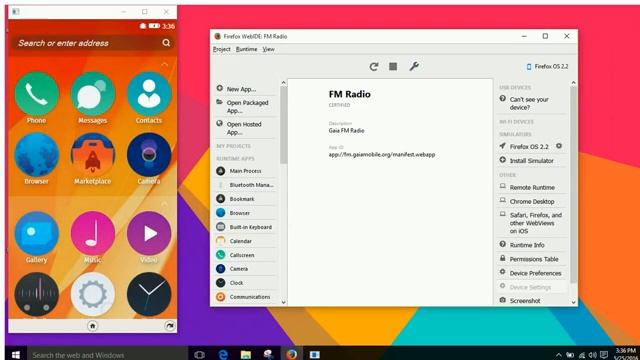
Task: Open the Clock app icon in the simulator
Action: tap(149, 295)
